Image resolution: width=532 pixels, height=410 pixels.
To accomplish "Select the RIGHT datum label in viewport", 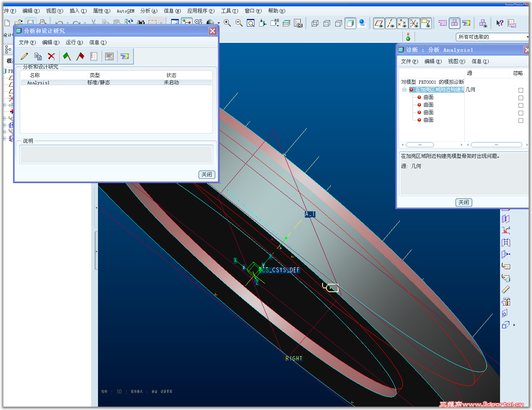I will click(x=294, y=359).
